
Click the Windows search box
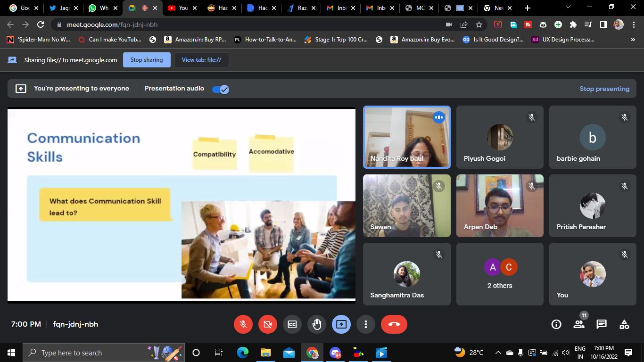coord(90,353)
